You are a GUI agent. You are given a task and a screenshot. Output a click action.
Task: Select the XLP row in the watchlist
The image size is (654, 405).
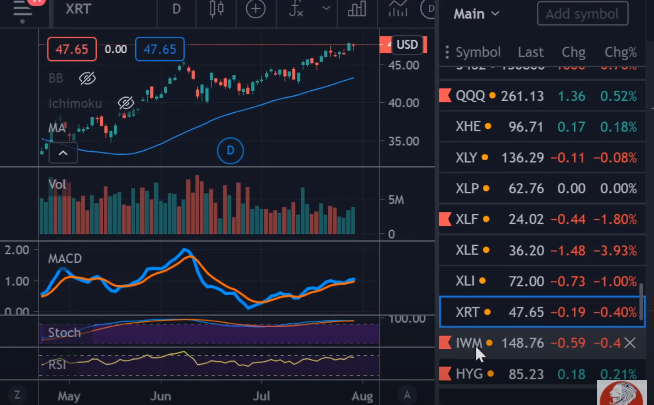542,188
